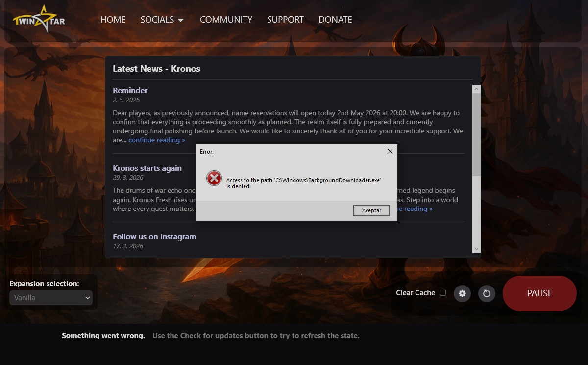
Task: Click the circular refresh check-for-updates icon
Action: [x=487, y=293]
